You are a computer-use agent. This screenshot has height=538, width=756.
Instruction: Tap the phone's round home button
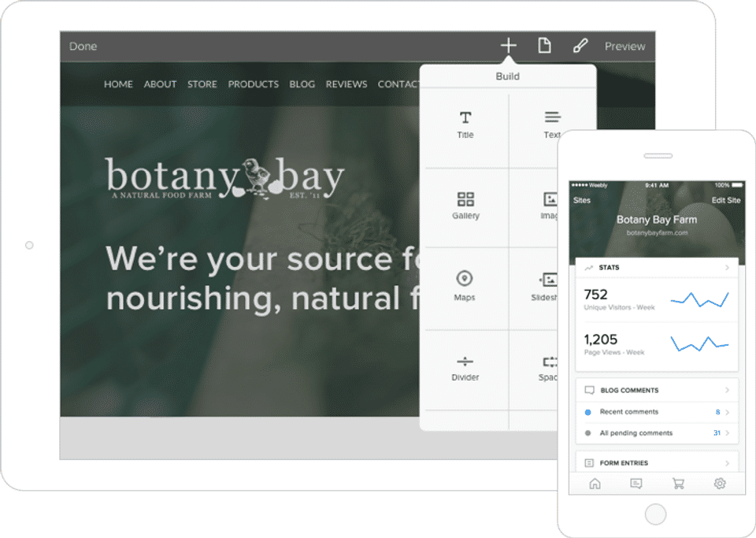click(656, 514)
